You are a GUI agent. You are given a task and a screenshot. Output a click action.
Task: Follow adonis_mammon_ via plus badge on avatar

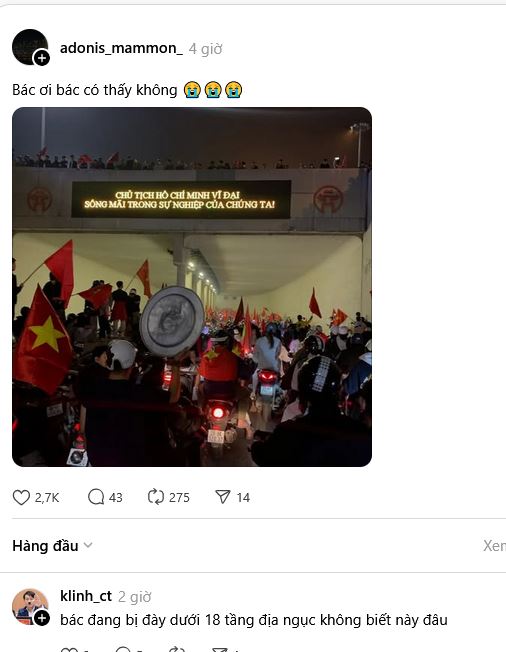pyautogui.click(x=42, y=58)
